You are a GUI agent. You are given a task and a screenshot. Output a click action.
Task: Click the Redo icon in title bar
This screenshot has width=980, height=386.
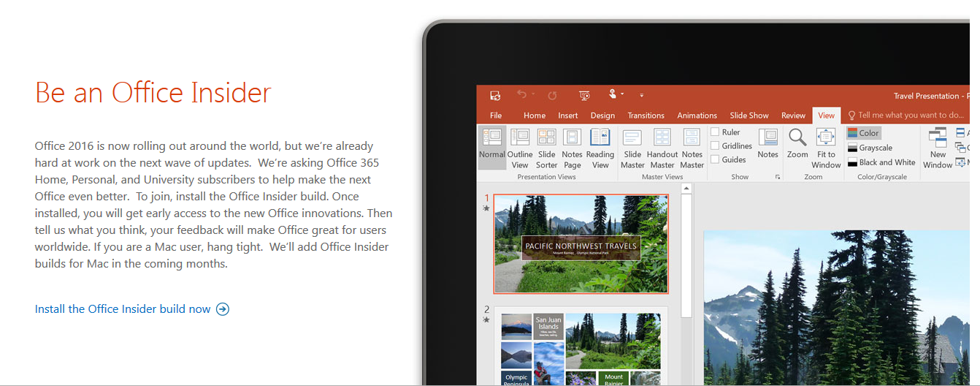coord(552,95)
